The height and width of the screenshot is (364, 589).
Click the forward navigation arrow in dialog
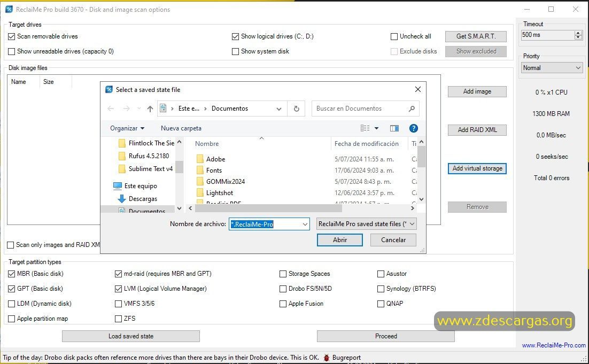(126, 109)
